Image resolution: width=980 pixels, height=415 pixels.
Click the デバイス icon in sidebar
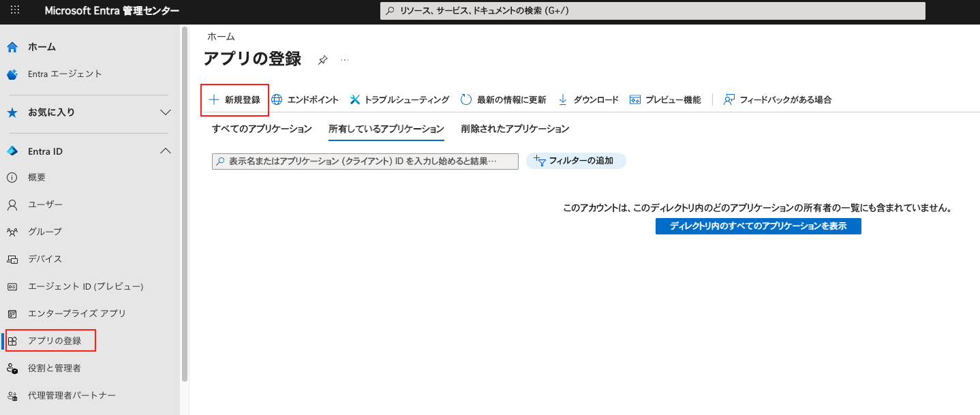(x=12, y=260)
